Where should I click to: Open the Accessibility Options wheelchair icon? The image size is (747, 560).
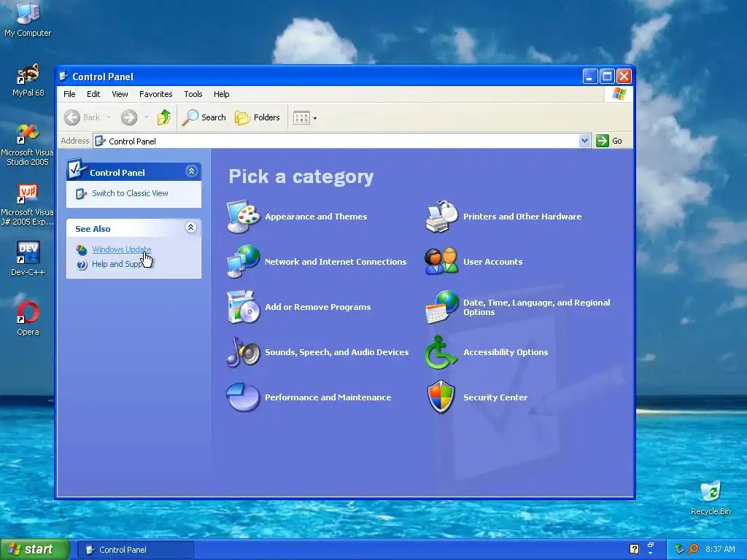click(x=441, y=352)
